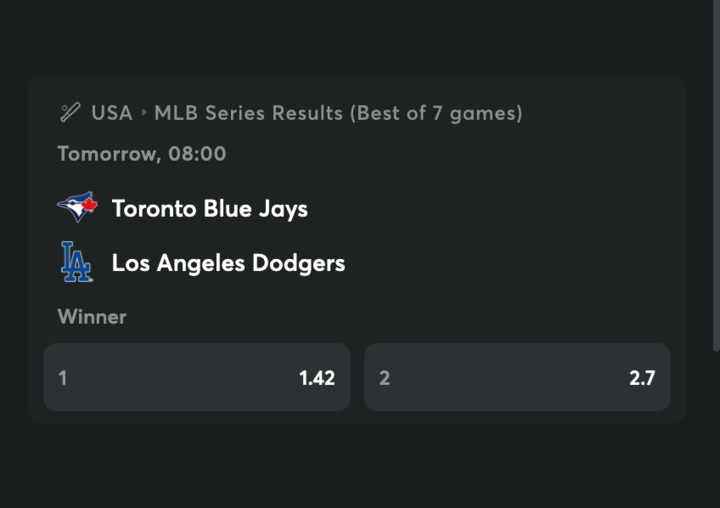Click the 2.7 odds value

(641, 378)
